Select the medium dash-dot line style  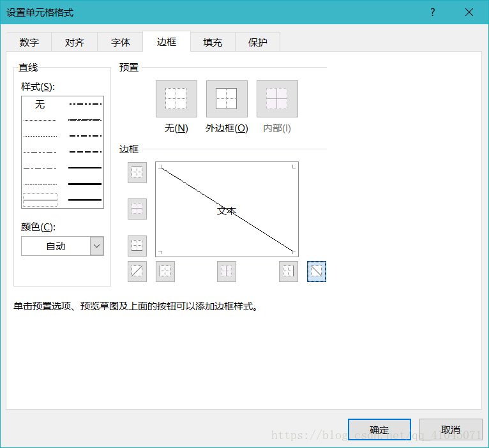click(x=85, y=136)
